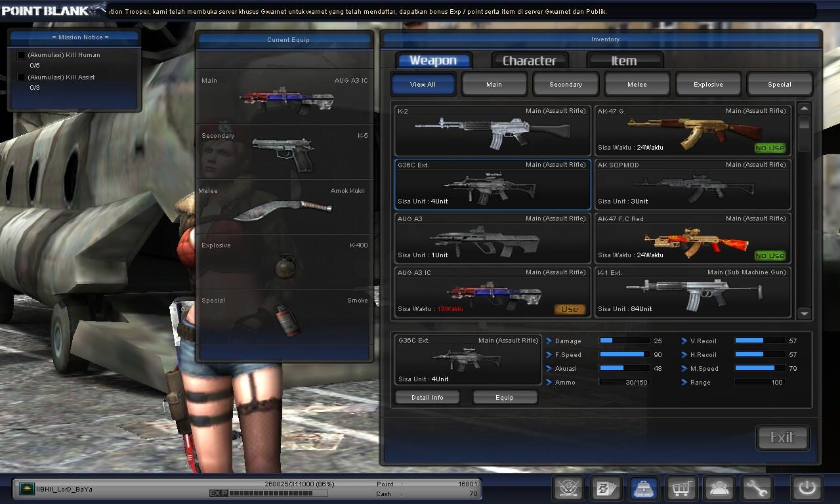Click the Range value 100
The height and width of the screenshot is (504, 840).
click(x=777, y=382)
